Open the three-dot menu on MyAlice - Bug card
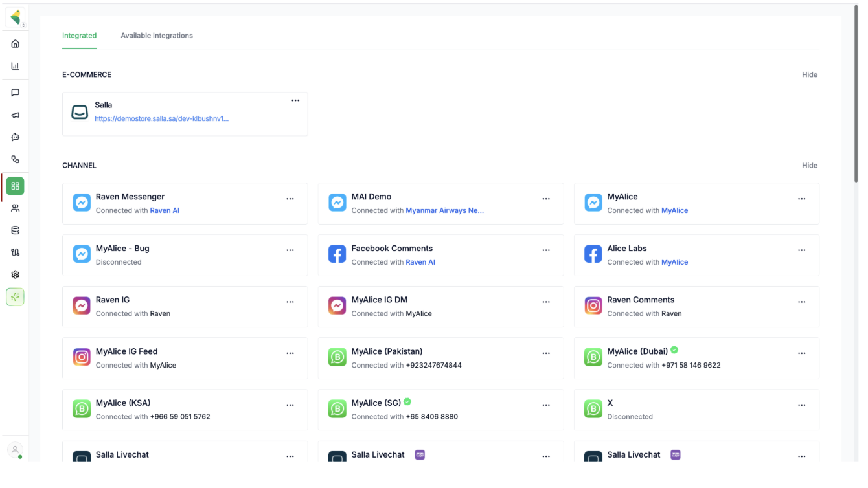 point(290,250)
